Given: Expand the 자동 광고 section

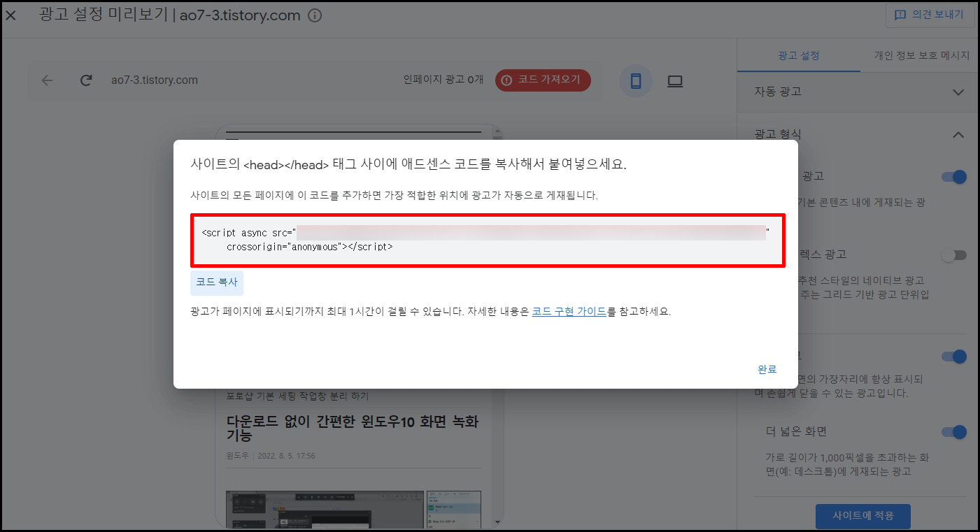Looking at the screenshot, I should [x=958, y=92].
